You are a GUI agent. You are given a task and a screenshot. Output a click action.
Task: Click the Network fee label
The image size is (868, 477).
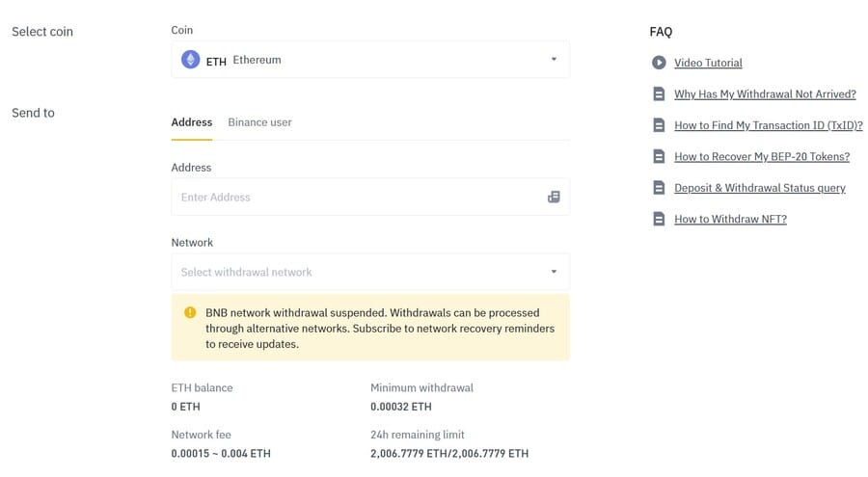pos(201,435)
